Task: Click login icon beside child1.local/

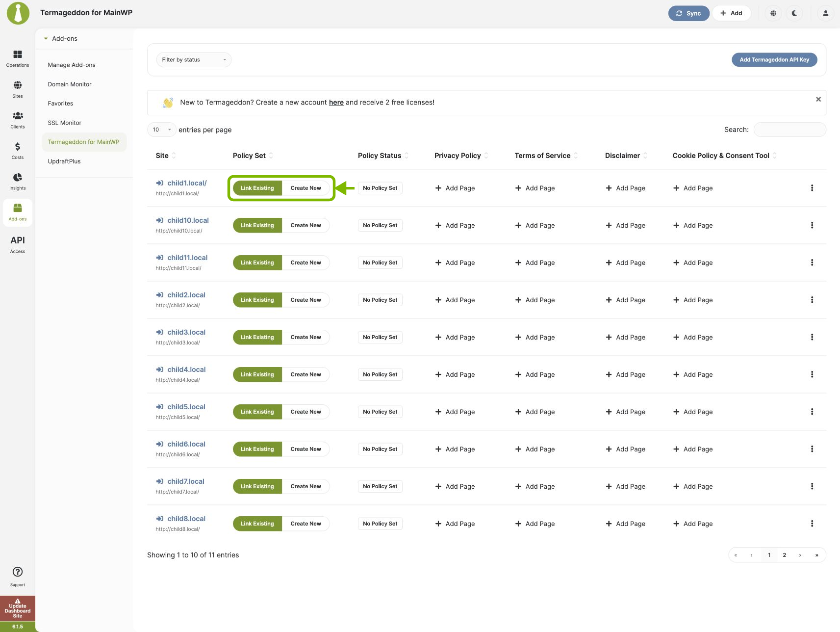Action: click(x=160, y=183)
